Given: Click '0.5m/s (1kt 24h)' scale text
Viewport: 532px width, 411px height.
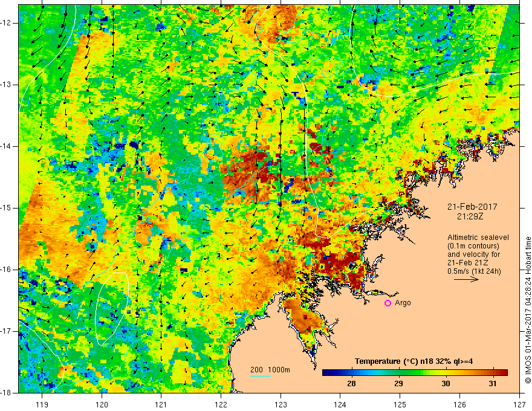Looking at the screenshot, I should pyautogui.click(x=474, y=271).
